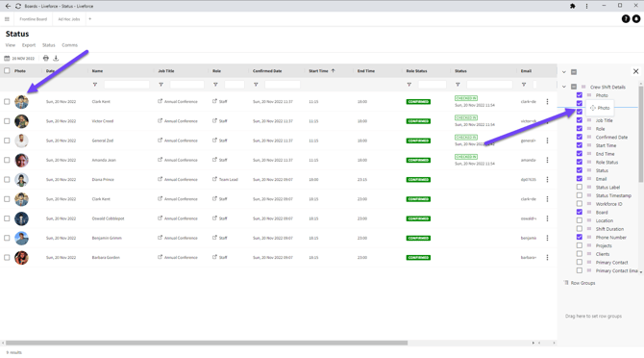
Task: Enable the Location column checkbox
Action: 580,220
